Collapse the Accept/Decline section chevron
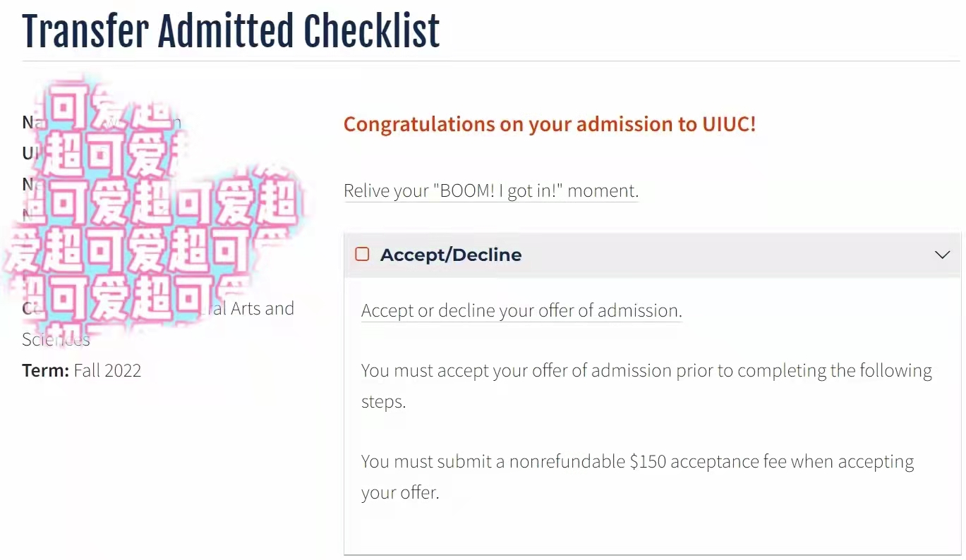This screenshot has height=560, width=966. click(942, 255)
